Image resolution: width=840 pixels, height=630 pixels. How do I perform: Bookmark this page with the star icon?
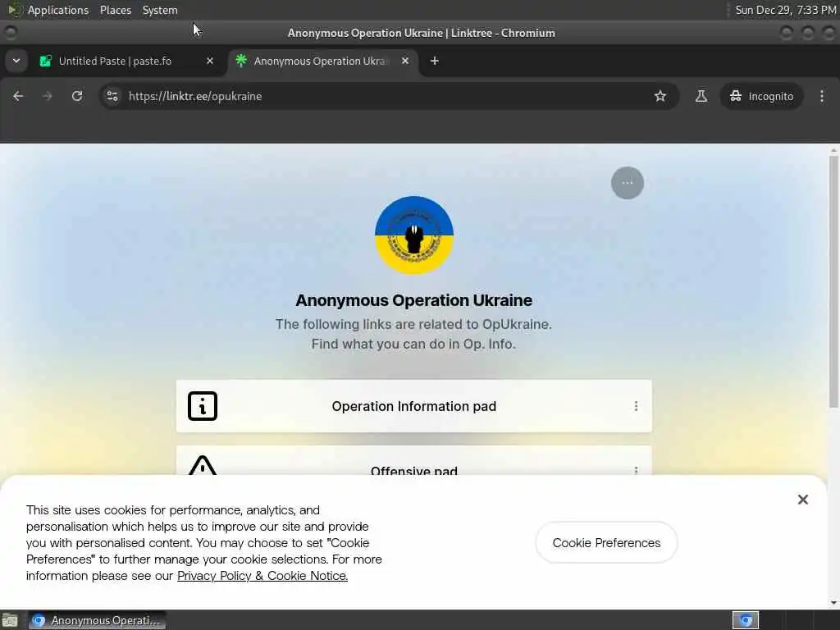[x=660, y=97]
